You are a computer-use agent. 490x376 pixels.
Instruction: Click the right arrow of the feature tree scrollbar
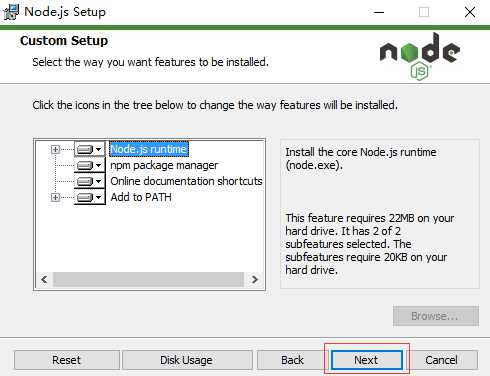point(255,279)
